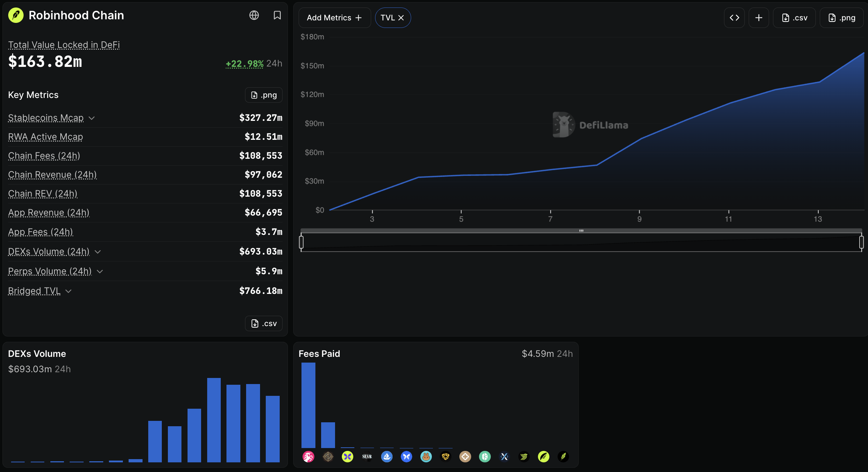Click the globe website icon beside Robinhood Chain
868x472 pixels.
point(254,15)
